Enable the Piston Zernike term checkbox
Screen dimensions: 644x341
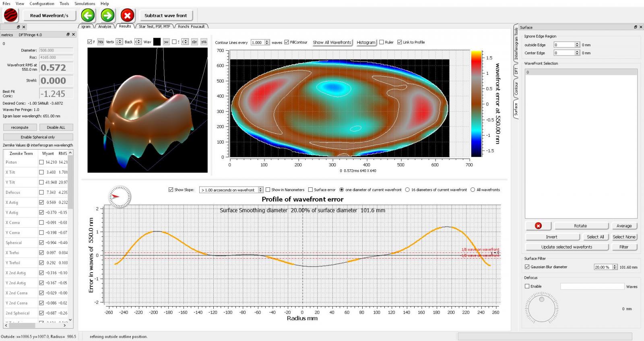tap(41, 162)
